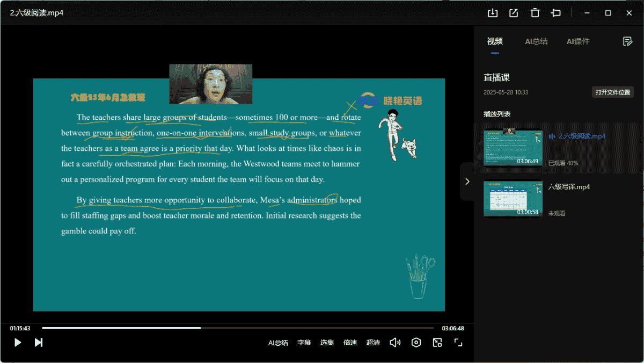The height and width of the screenshot is (363, 644).
Task: Click the pin window on top icon
Action: coord(556,13)
